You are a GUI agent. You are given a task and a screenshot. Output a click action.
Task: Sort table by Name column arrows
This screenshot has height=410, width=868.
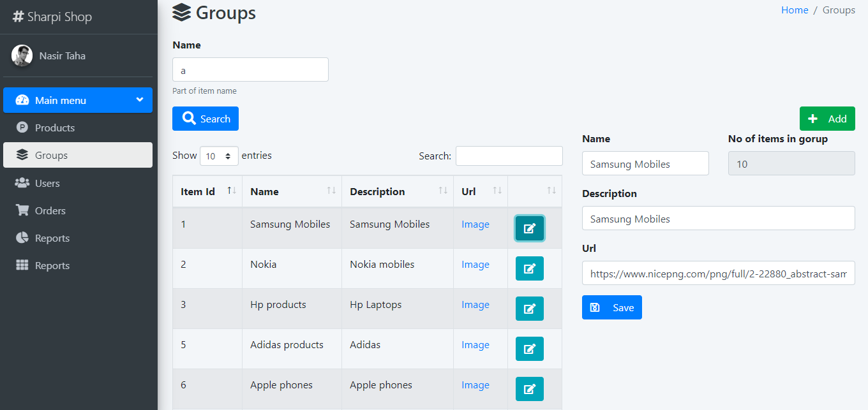pyautogui.click(x=331, y=191)
